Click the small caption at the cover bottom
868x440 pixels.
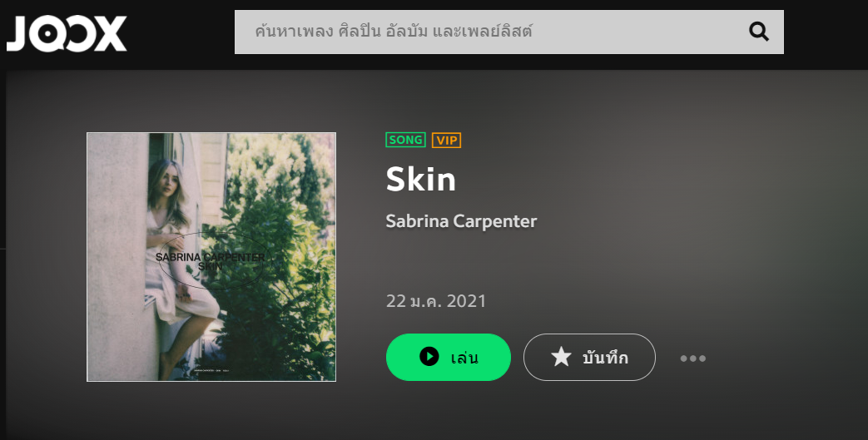tap(211, 370)
